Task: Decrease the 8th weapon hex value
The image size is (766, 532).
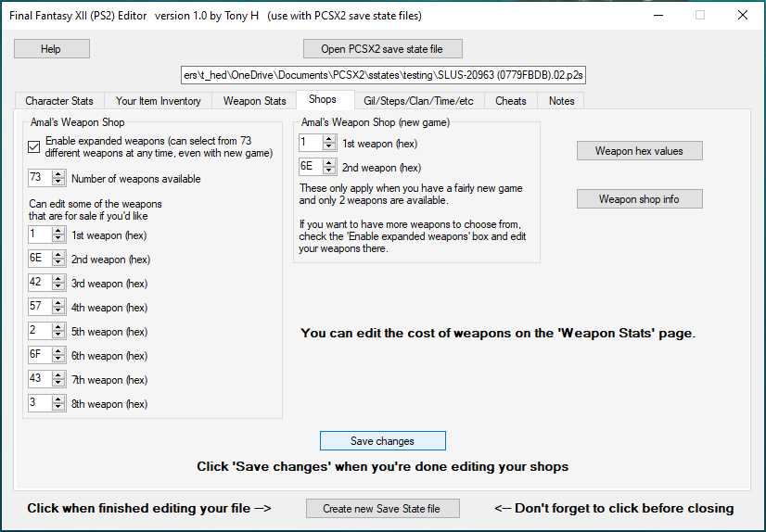Action: tap(58, 407)
